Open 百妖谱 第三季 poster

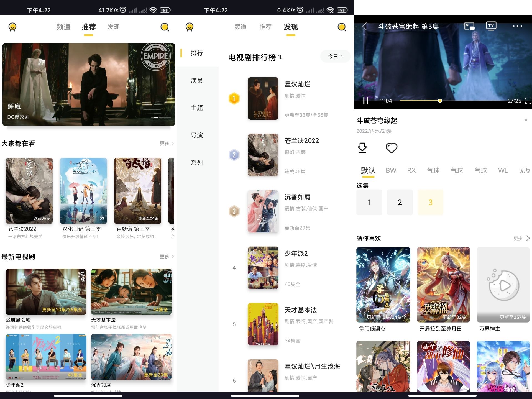pos(138,191)
